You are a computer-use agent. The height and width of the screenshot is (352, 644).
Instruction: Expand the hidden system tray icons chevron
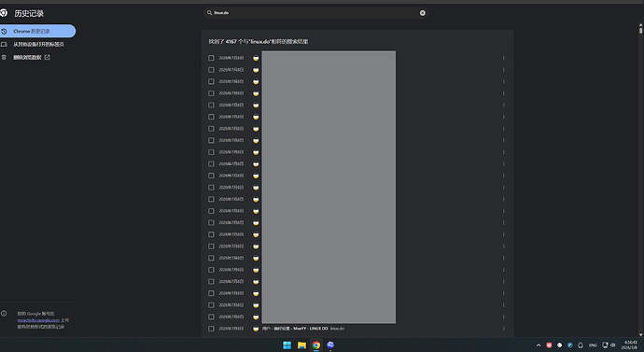pyautogui.click(x=539, y=345)
